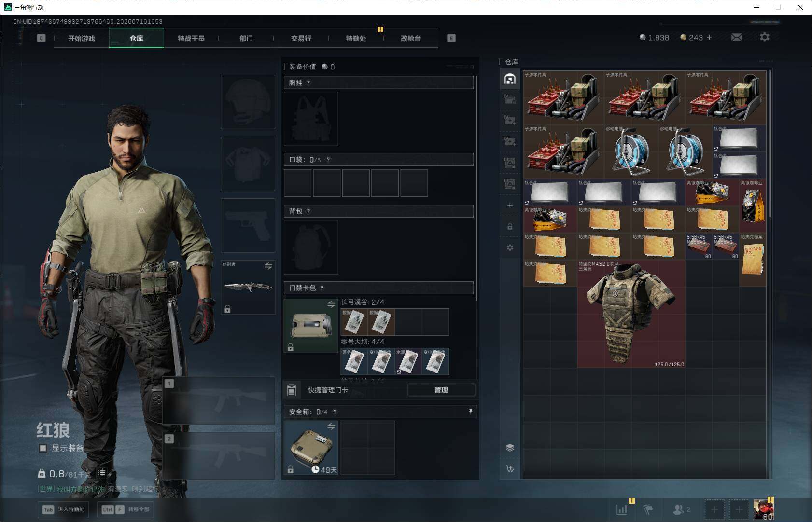
Task: Select the first 子弹零件 item top-left
Action: pyautogui.click(x=563, y=98)
